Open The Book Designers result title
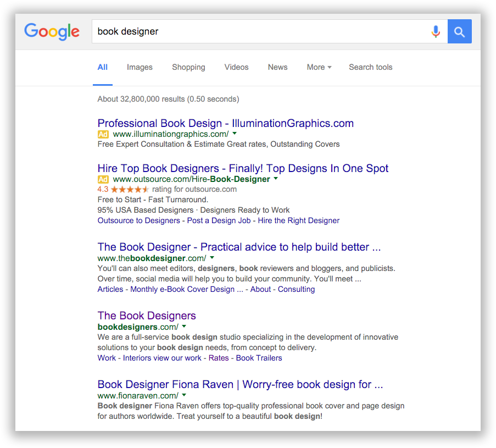 147,316
